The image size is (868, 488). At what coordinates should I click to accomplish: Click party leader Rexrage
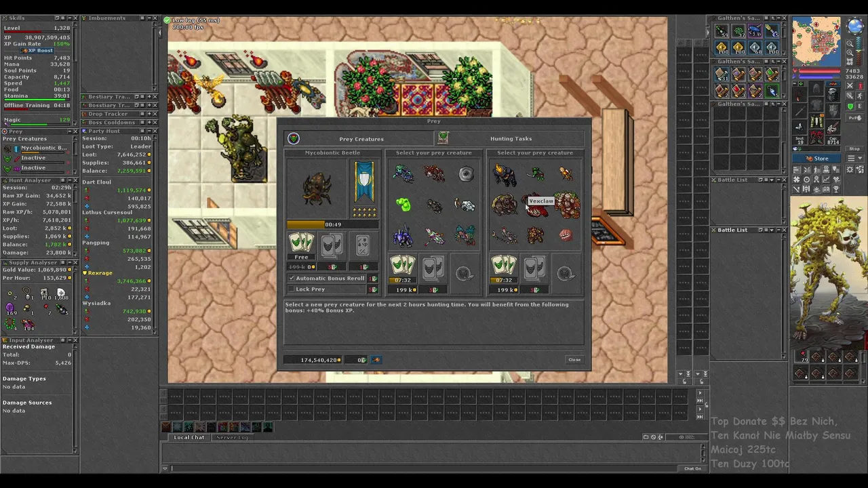[x=100, y=273]
